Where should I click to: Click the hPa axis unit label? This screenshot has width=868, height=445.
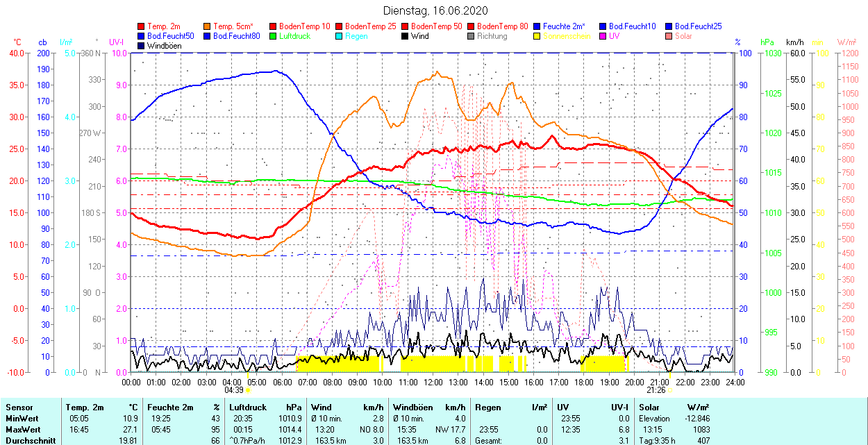pos(767,42)
